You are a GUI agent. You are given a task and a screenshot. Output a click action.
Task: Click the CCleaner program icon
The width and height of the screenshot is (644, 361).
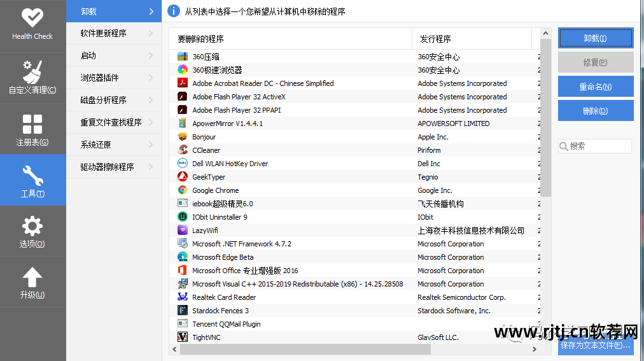[x=183, y=150]
